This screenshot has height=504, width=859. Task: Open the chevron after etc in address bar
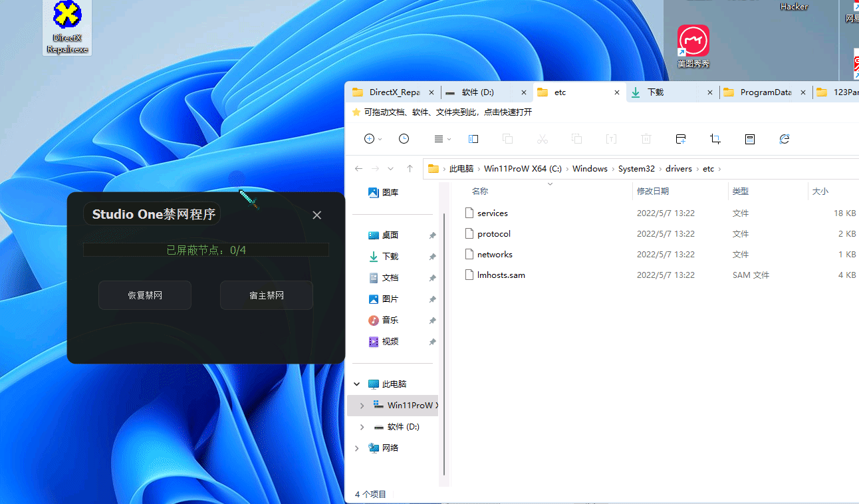(719, 169)
